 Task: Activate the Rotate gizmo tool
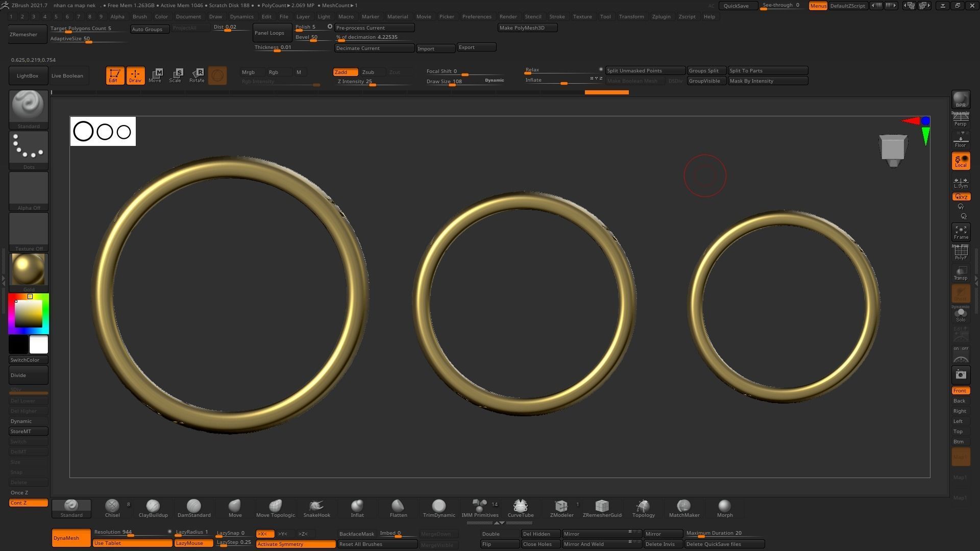(197, 76)
